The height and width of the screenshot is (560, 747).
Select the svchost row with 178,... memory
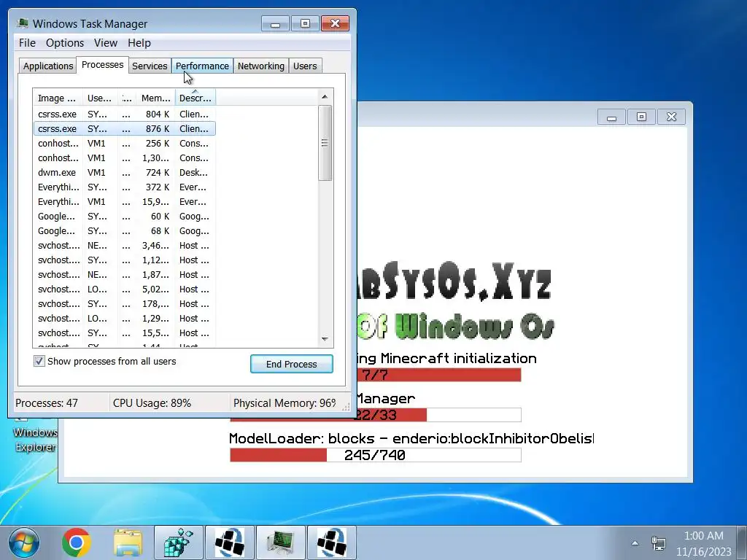pyautogui.click(x=124, y=304)
